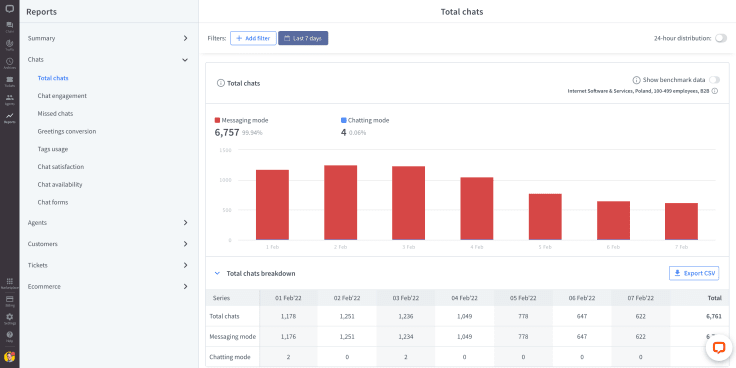
Task: Expand the Summary reports section
Action: coord(107,38)
